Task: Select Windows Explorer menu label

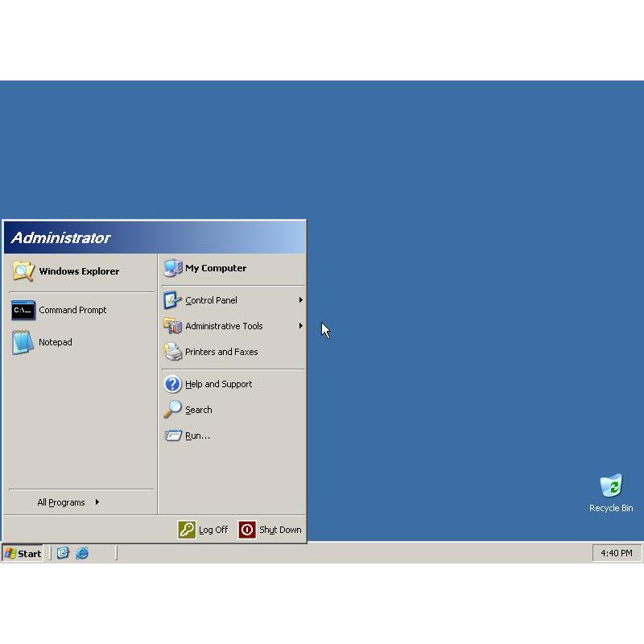Action: point(79,271)
